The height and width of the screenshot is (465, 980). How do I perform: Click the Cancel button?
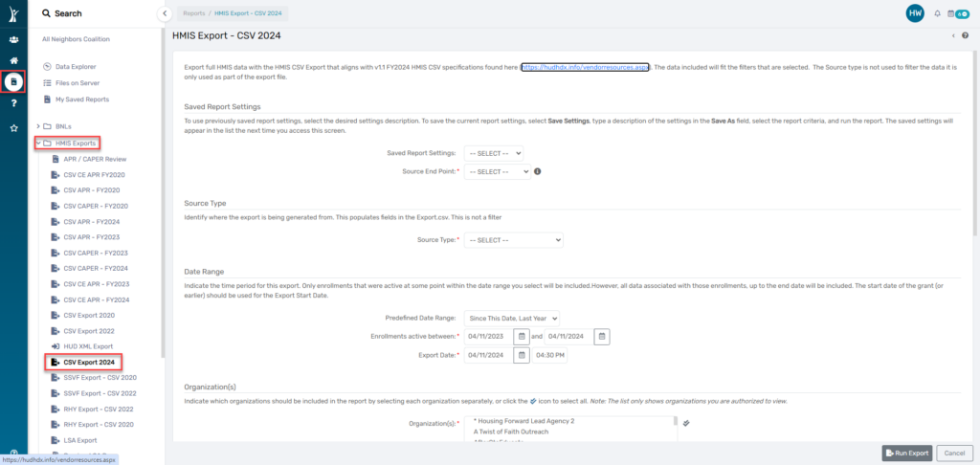pos(955,454)
